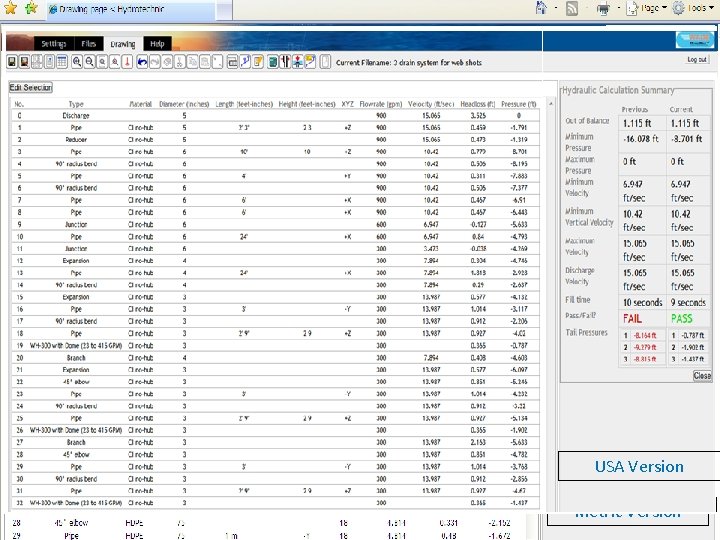Click the browser print icon
The image size is (720, 540).
click(603, 9)
